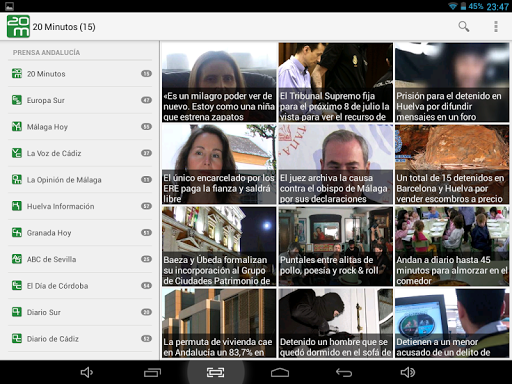Tap the volume up speaker icon
Image resolution: width=512 pixels, height=384 pixels.
tap(408, 372)
